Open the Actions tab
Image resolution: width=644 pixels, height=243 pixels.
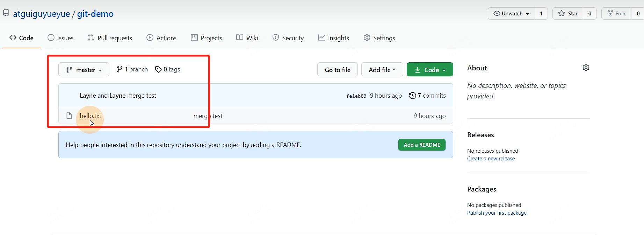pos(161,38)
